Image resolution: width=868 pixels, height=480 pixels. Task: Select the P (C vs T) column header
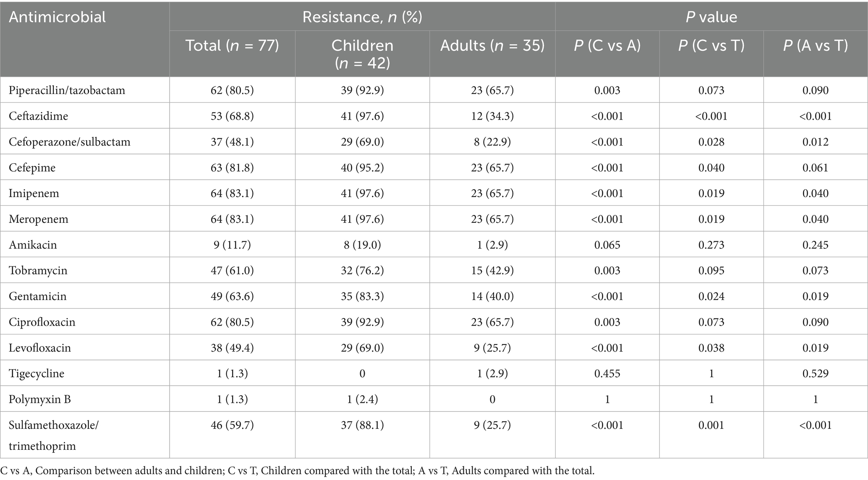point(711,45)
